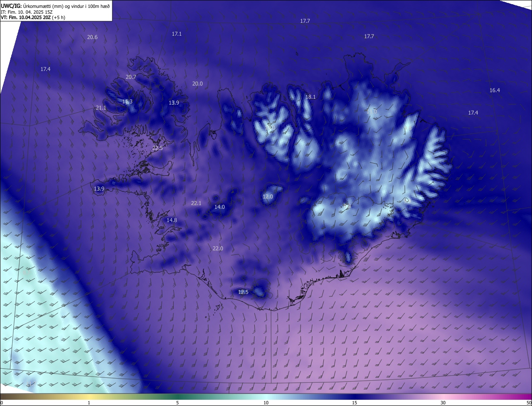Click the 17.1 value label
Image resolution: width=532 pixels, height=406 pixels.
point(177,34)
